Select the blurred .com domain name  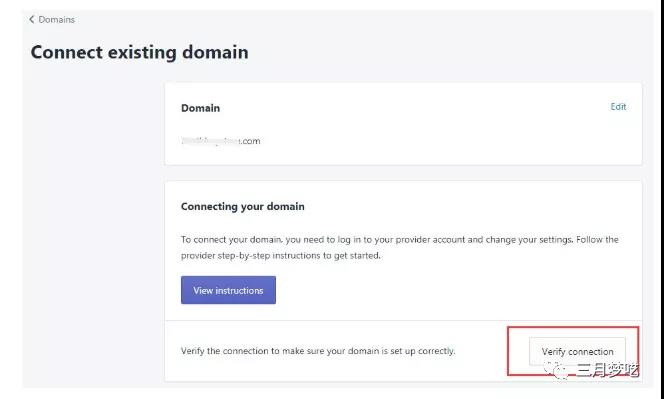tap(221, 141)
